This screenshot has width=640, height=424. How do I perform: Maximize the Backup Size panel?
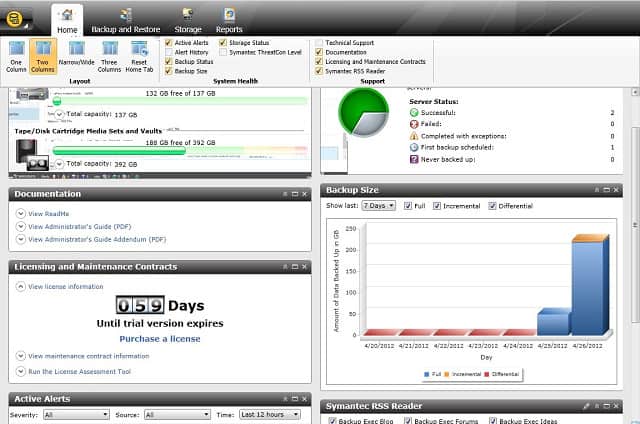point(607,190)
